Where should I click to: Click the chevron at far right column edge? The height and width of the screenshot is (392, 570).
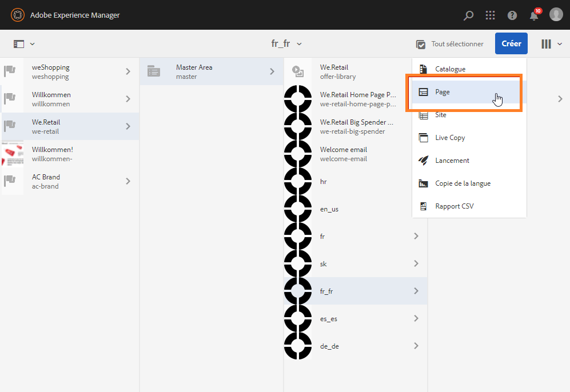[x=560, y=99]
